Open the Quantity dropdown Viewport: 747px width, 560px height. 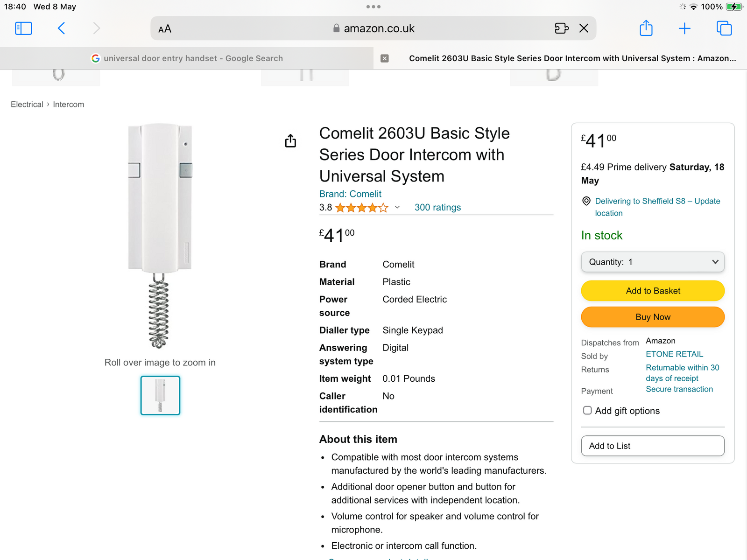click(x=653, y=262)
